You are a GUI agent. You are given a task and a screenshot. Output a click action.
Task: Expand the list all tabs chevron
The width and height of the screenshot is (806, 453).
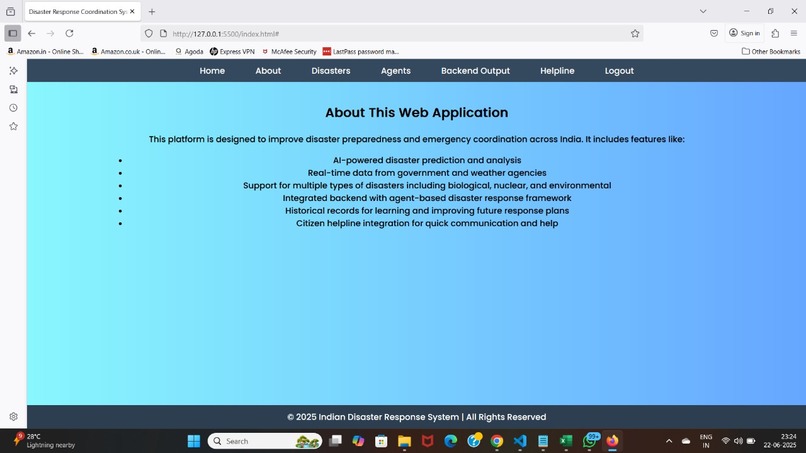coord(703,11)
